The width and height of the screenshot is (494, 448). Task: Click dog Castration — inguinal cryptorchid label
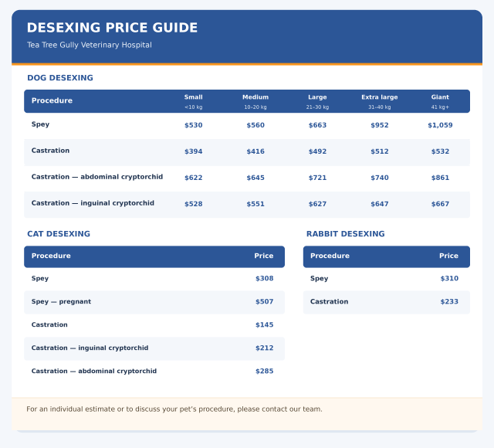click(x=93, y=203)
